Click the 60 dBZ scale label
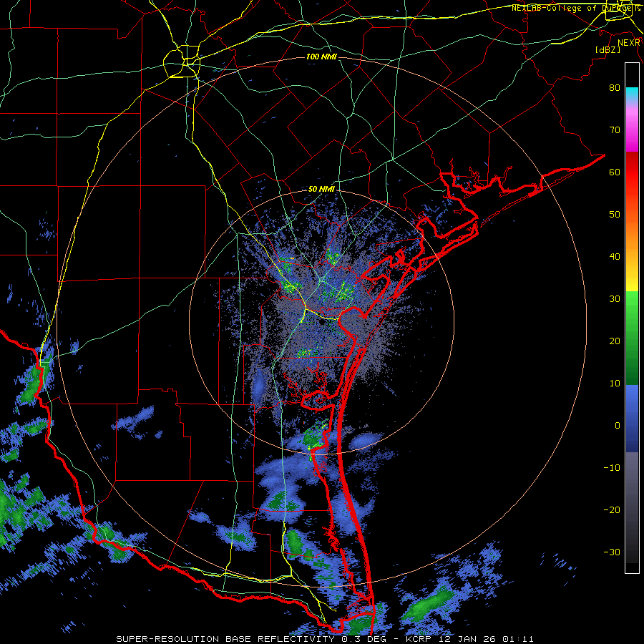The image size is (644, 644). tap(615, 172)
